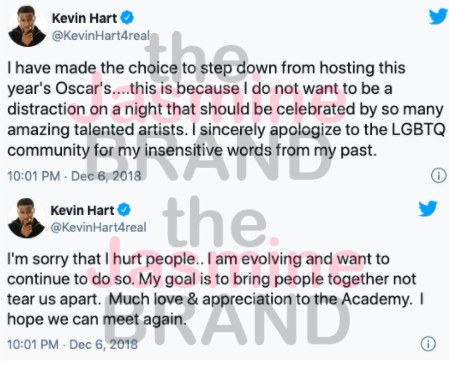Open @KevinHart4real handle in first tweet

pyautogui.click(x=101, y=35)
